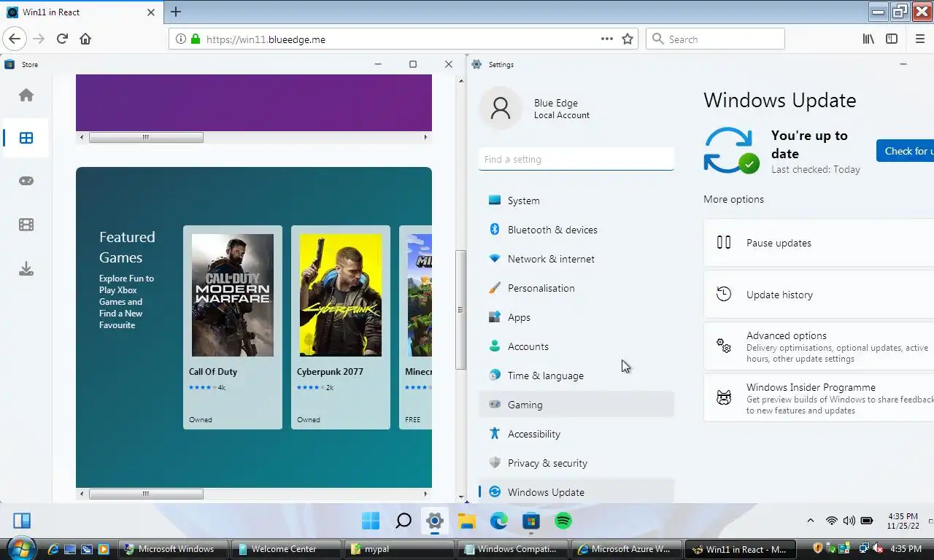Go to Firefox home page

coord(85,39)
